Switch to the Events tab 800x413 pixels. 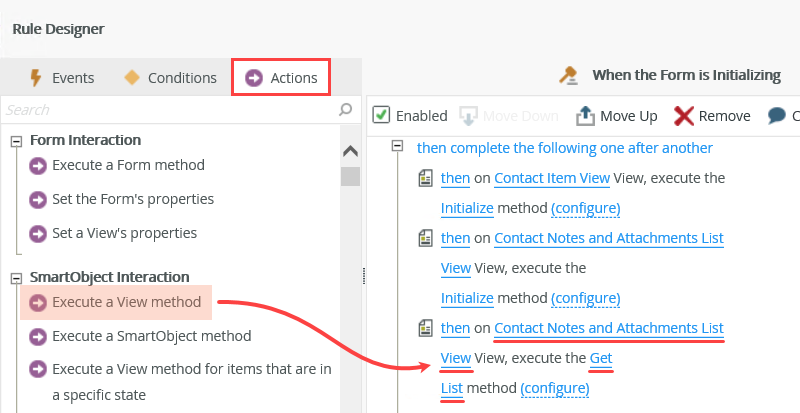click(x=61, y=78)
